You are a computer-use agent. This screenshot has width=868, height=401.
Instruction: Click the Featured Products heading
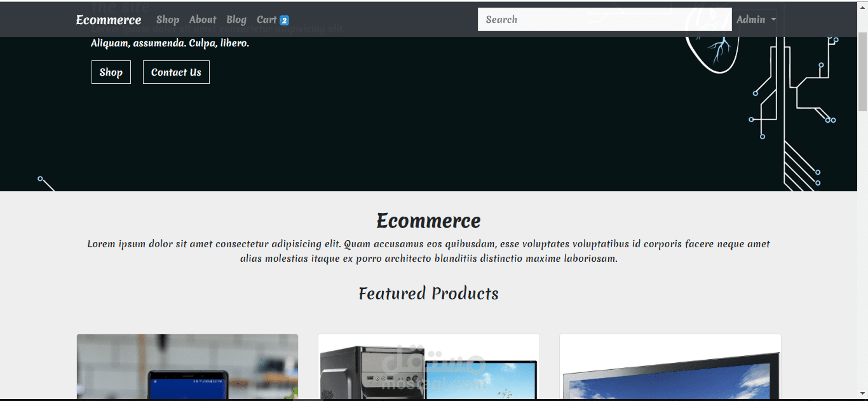429,293
